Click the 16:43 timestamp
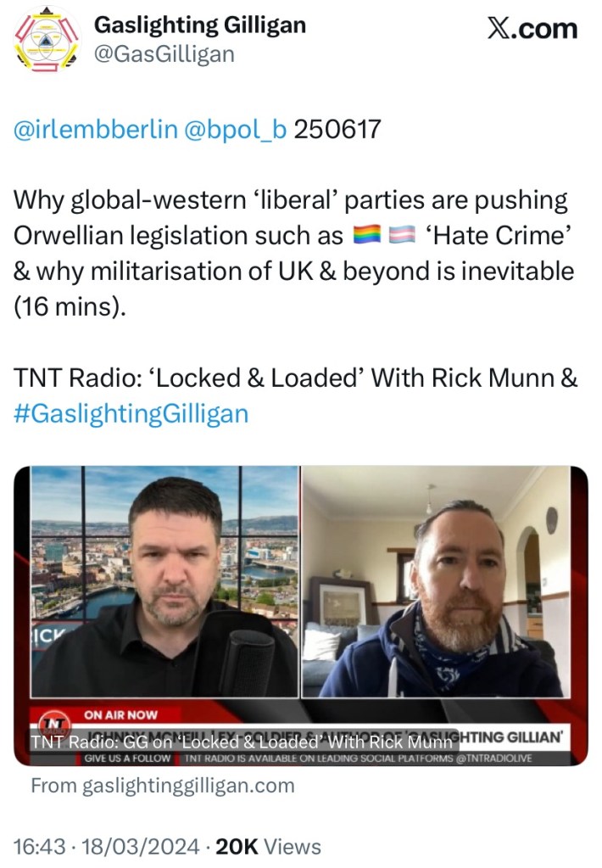Viewport: 602px width, 868px height. 39,847
